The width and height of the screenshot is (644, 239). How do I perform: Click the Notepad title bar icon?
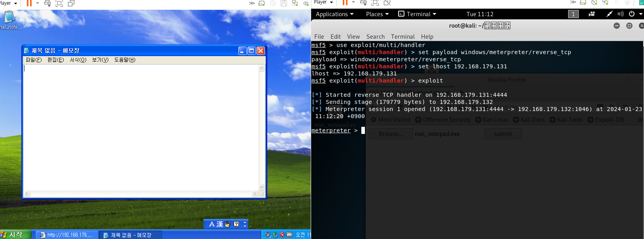(x=26, y=51)
